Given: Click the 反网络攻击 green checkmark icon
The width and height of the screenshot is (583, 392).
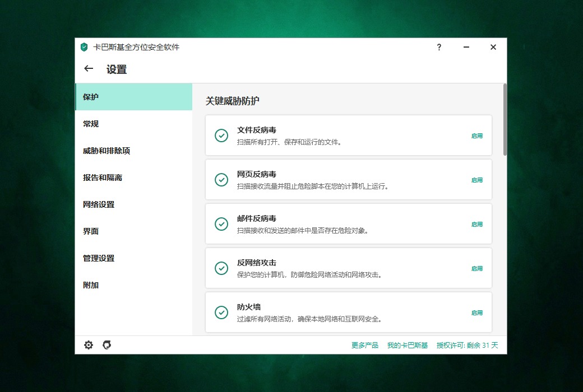Looking at the screenshot, I should (x=221, y=268).
